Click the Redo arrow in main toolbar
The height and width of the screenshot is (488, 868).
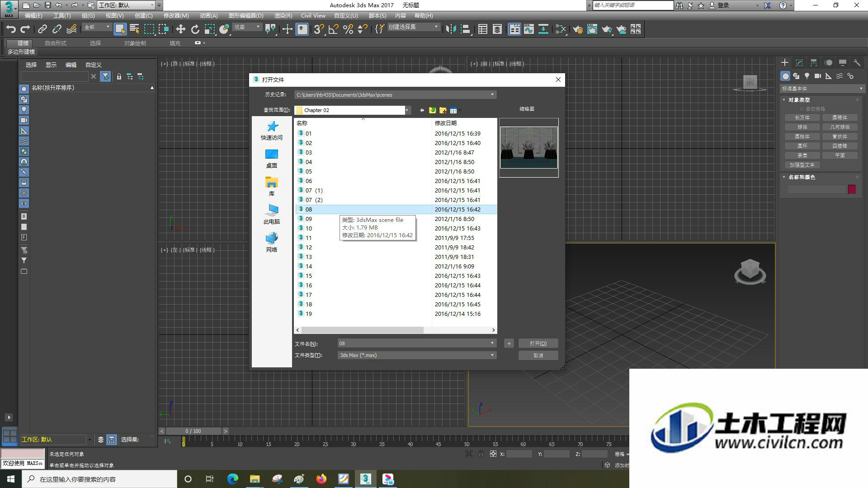click(x=25, y=29)
